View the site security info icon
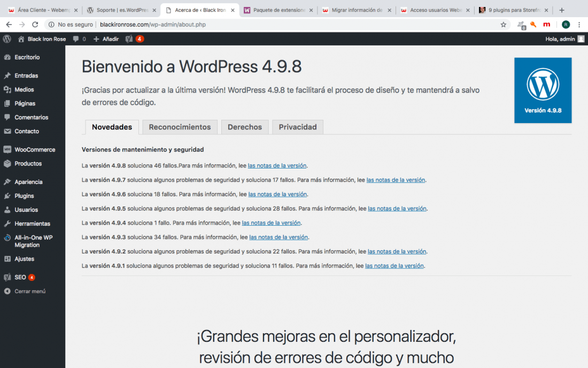588x368 pixels. click(51, 25)
